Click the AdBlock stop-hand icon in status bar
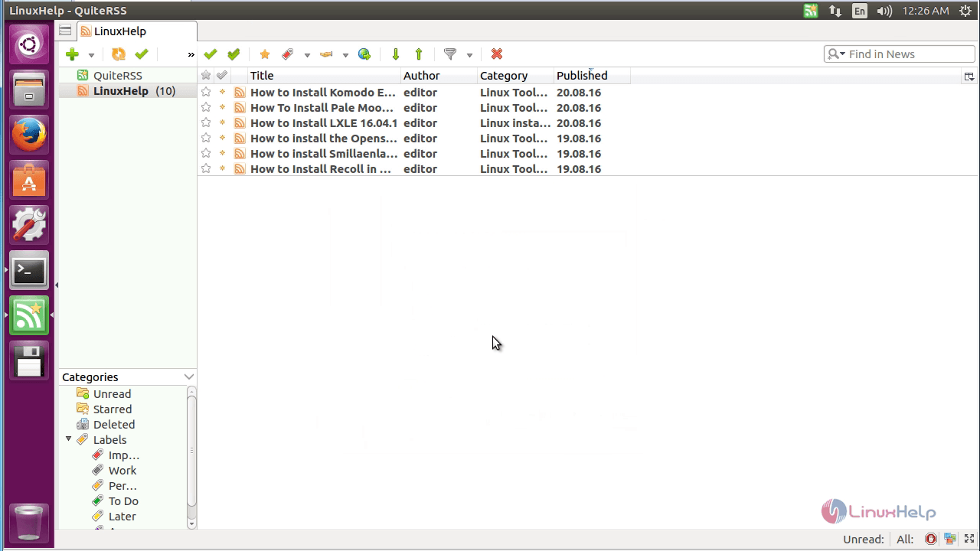The image size is (980, 551). tap(930, 539)
